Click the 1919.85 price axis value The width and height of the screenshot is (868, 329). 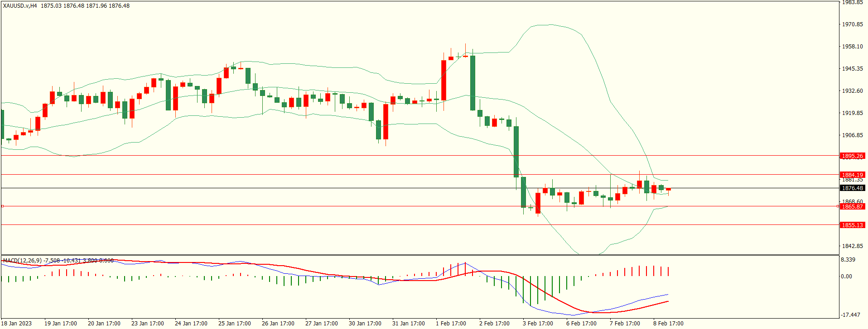click(x=853, y=113)
